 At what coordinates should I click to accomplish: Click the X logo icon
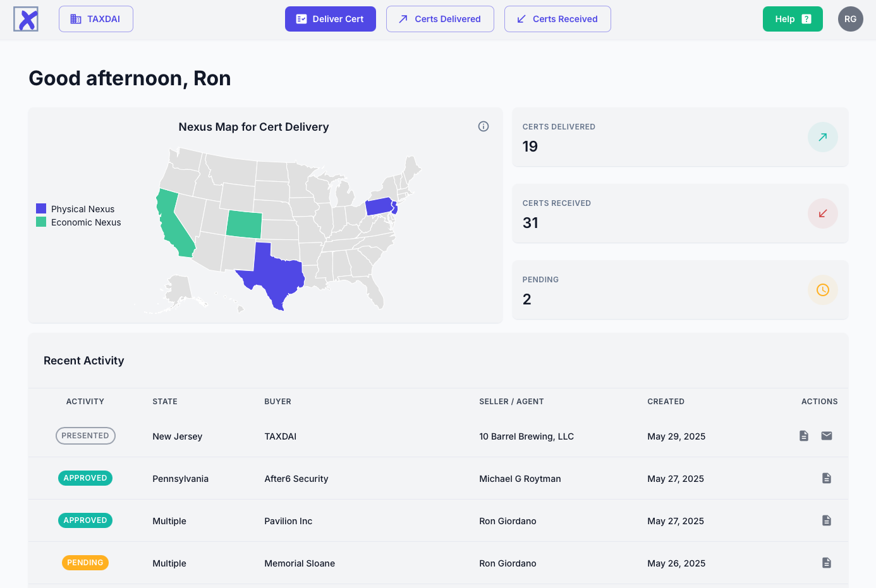pos(26,19)
